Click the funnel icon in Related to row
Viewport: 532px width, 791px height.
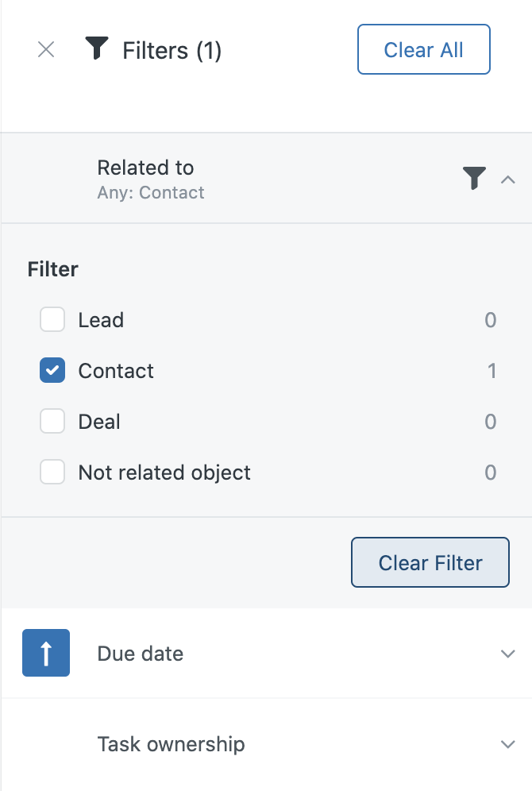tap(474, 178)
